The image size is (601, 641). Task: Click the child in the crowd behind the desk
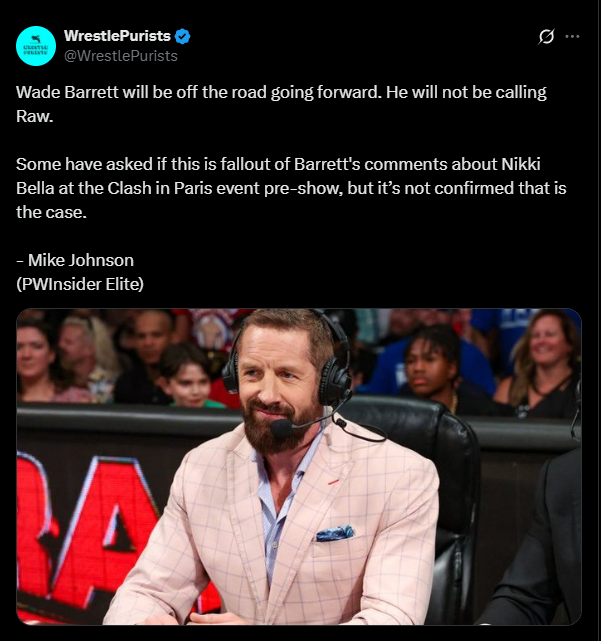(x=187, y=376)
